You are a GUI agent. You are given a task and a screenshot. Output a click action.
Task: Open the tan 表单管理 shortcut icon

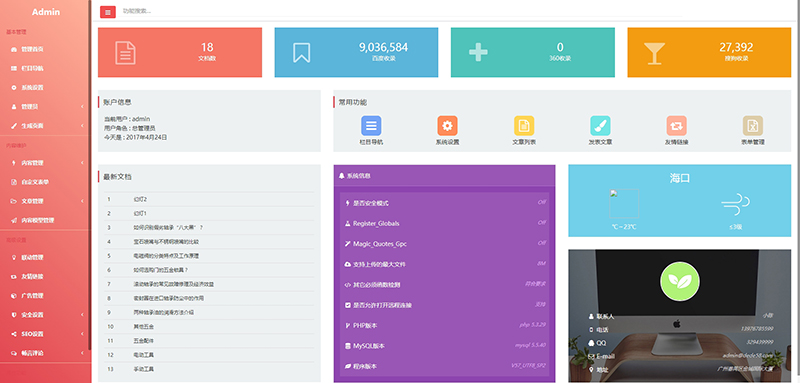[753, 125]
